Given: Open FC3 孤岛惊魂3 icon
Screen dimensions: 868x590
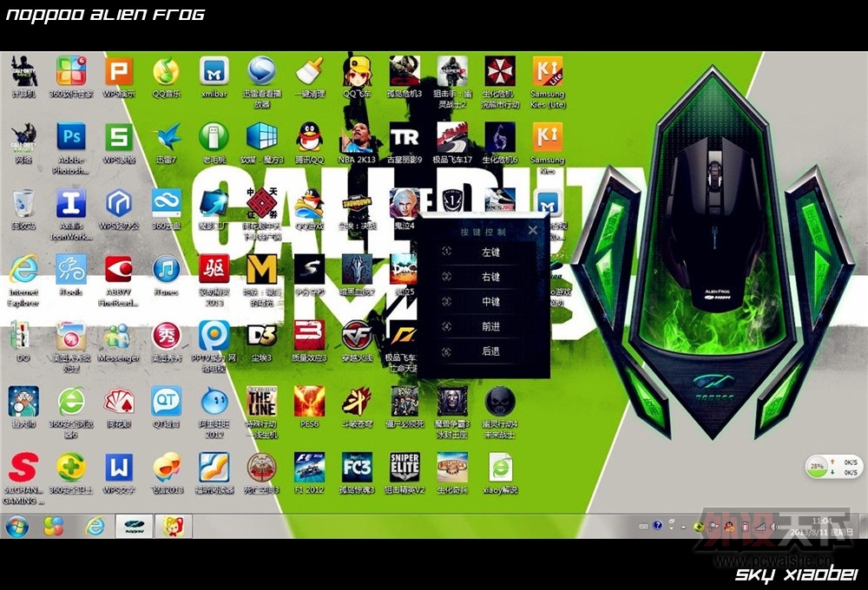Looking at the screenshot, I should coord(357,467).
